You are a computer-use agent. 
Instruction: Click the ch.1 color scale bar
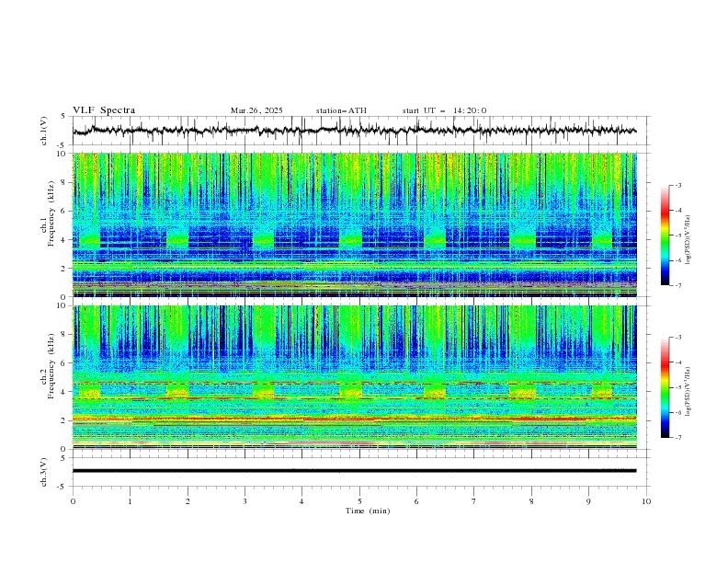(665, 236)
